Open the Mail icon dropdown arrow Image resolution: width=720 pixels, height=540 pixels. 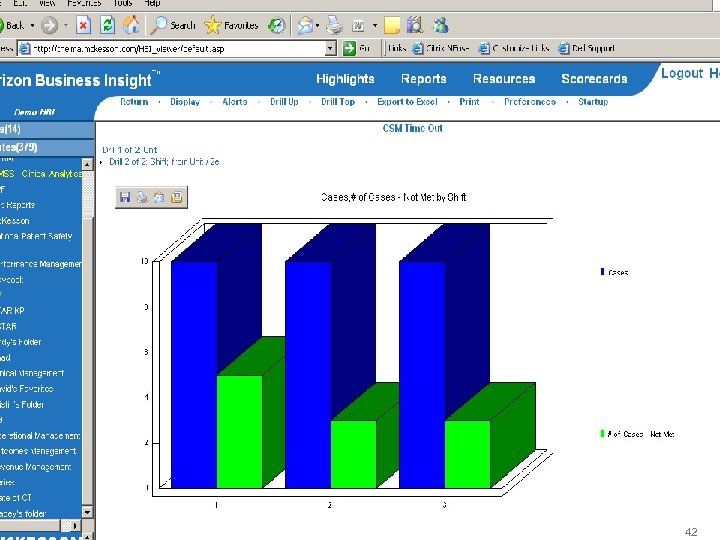(x=317, y=26)
